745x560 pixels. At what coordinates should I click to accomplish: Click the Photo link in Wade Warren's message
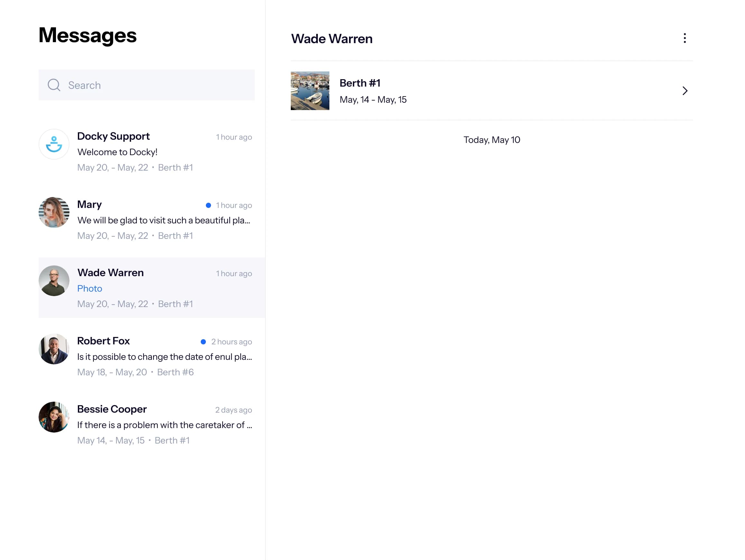(90, 288)
